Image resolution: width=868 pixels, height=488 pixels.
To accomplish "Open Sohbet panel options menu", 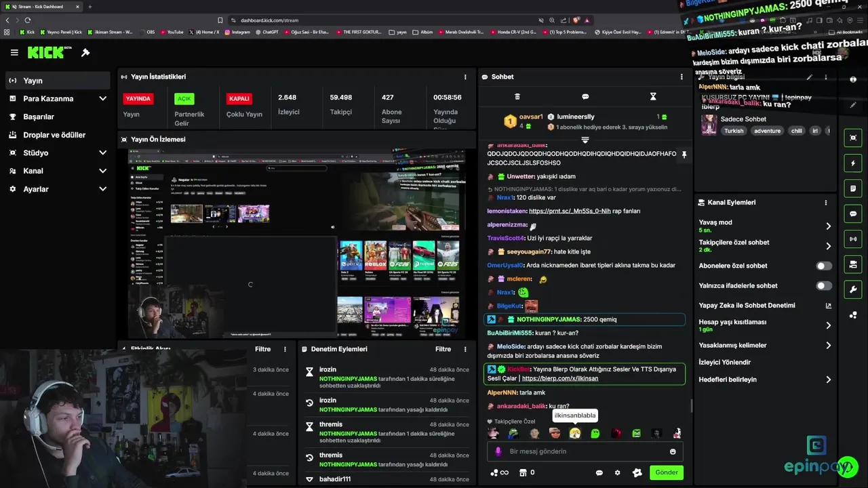I will [682, 77].
